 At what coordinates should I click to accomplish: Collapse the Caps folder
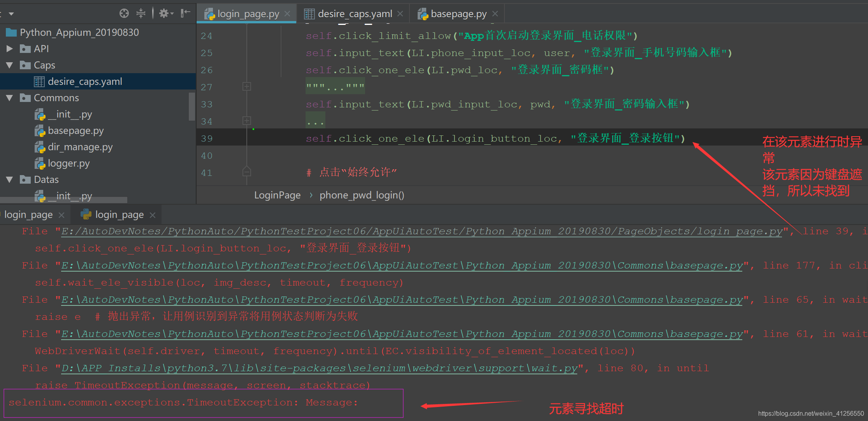(10, 65)
